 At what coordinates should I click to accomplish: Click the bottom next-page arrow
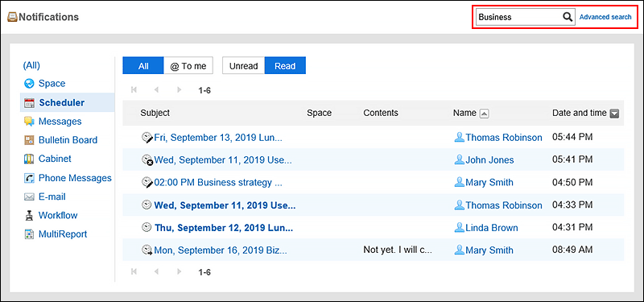179,271
